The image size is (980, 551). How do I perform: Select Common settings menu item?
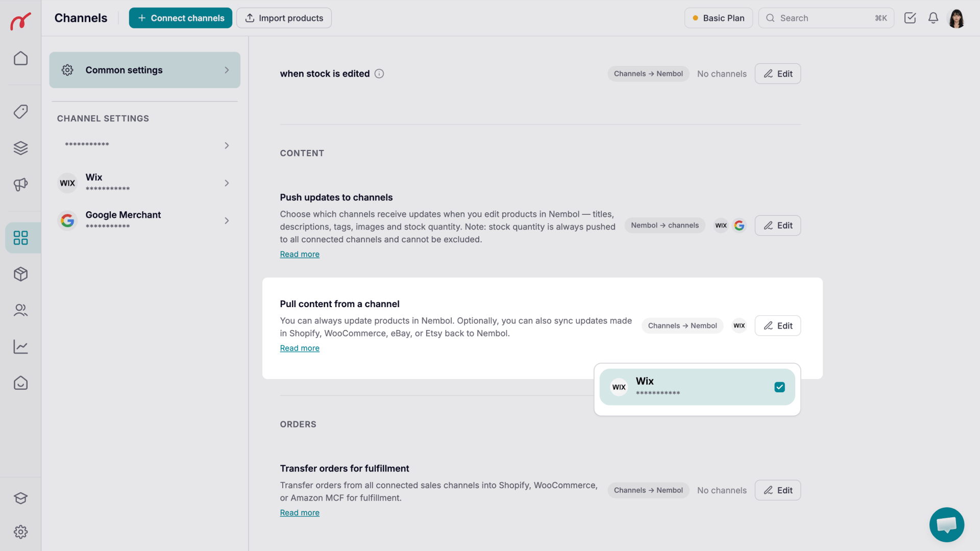144,70
